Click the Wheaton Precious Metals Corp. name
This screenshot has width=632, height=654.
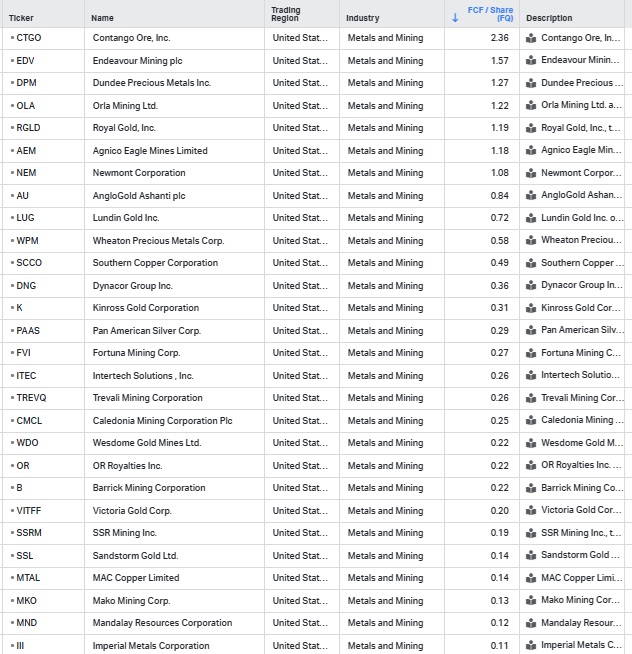[159, 241]
